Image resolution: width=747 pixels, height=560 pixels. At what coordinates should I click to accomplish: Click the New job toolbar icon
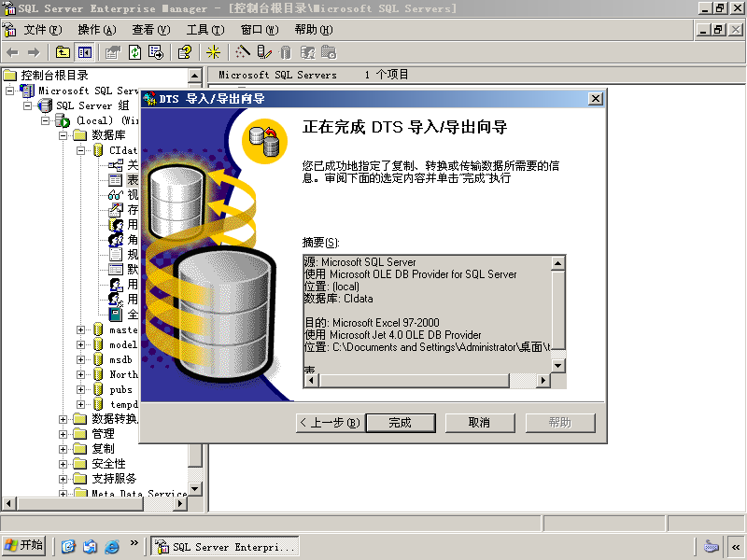click(x=329, y=52)
